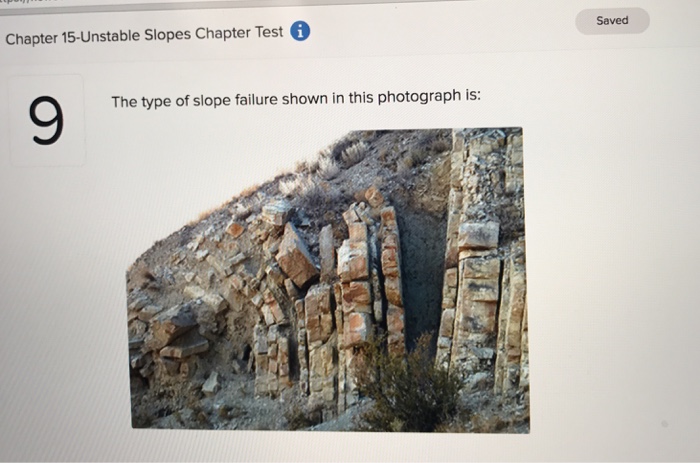Click the blue info icon beside the title

[x=300, y=31]
